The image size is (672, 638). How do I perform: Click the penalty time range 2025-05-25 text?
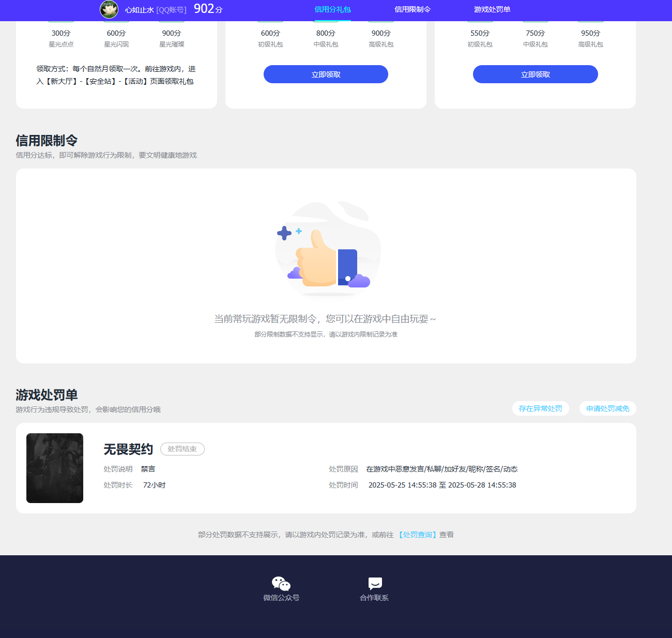(x=442, y=485)
